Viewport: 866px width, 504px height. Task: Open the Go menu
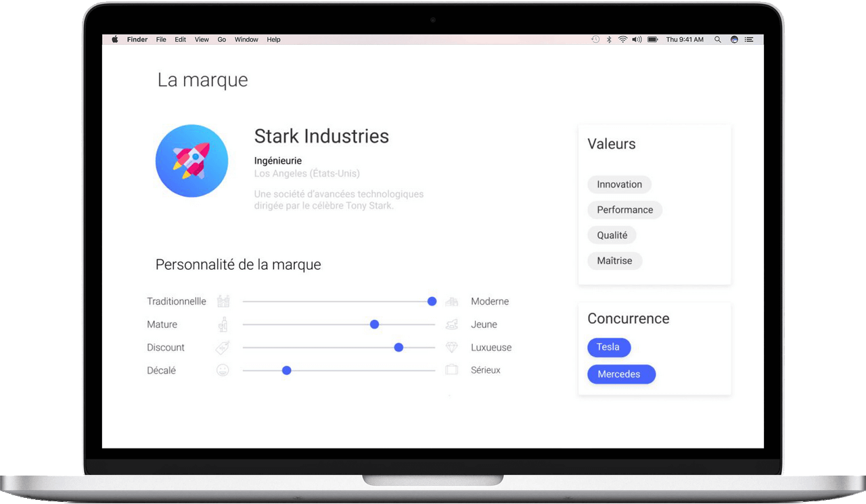click(x=222, y=40)
